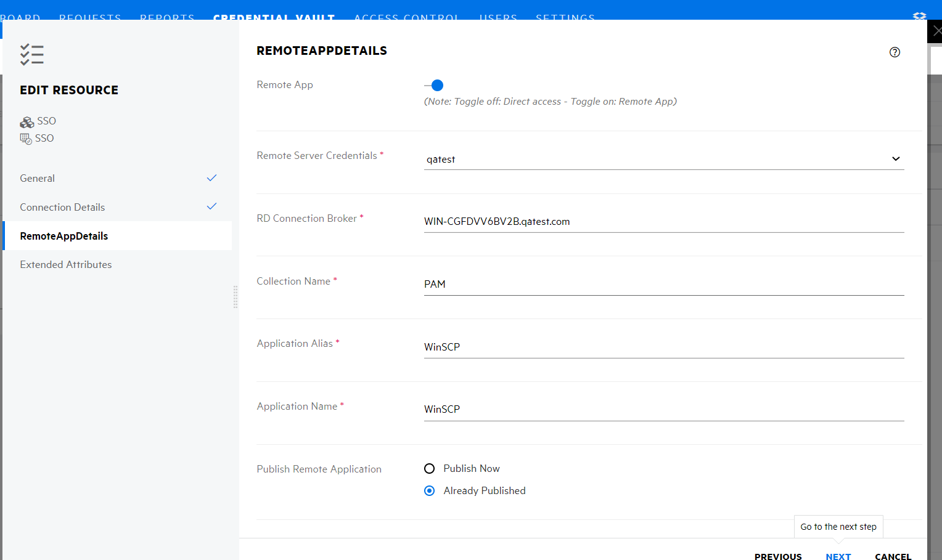Image resolution: width=942 pixels, height=560 pixels.
Task: Select the Already Published radio button
Action: (429, 490)
